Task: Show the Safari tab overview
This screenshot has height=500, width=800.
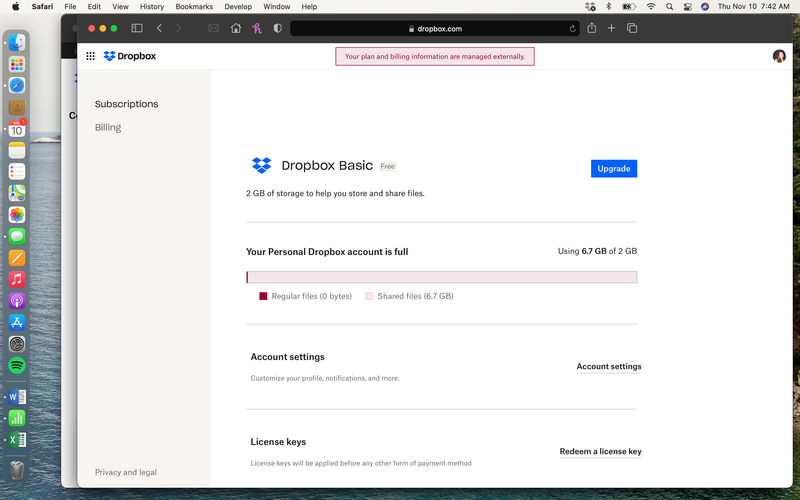Action: coord(632,28)
